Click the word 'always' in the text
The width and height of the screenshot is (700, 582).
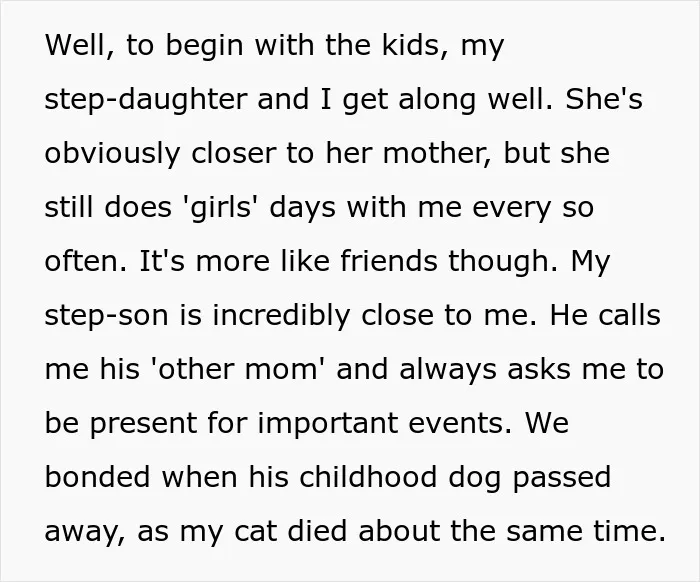pos(447,370)
